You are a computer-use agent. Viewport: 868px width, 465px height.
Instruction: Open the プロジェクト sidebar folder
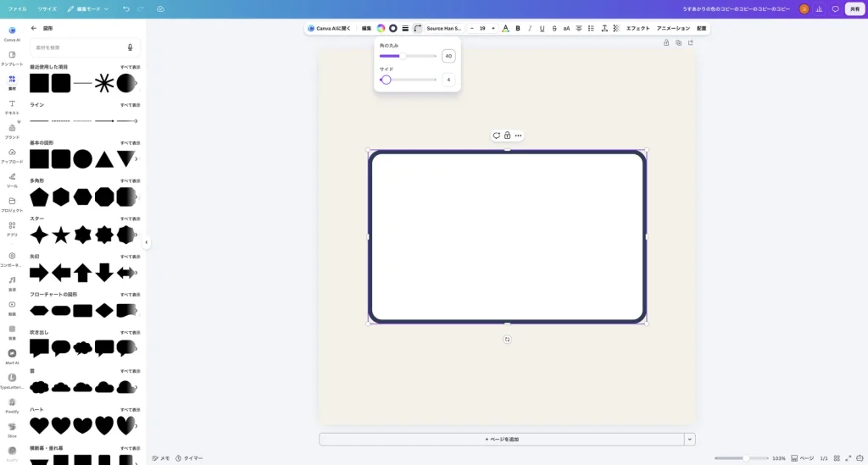click(12, 204)
